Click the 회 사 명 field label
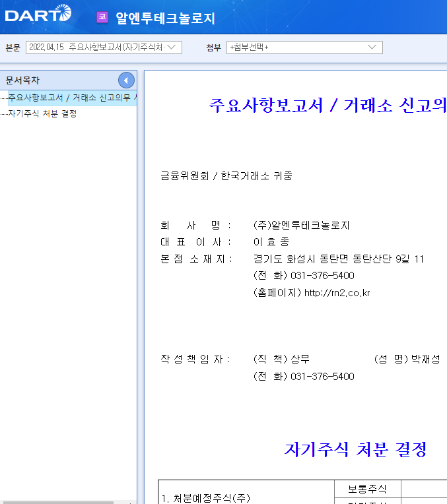 coord(195,226)
